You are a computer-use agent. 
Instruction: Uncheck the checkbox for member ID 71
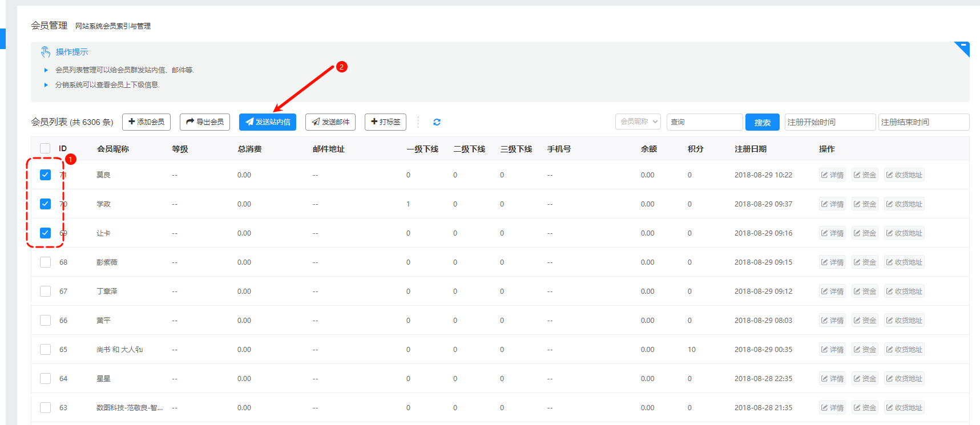point(46,175)
